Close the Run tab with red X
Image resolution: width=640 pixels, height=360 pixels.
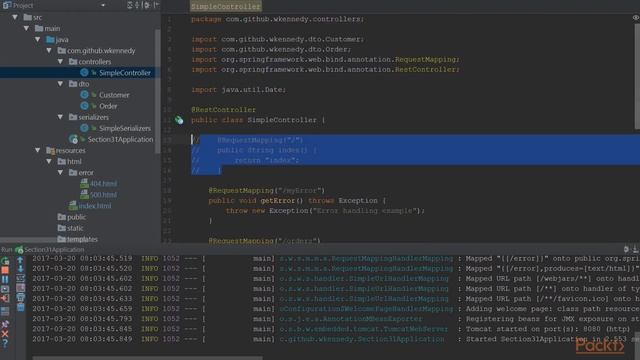5,334
